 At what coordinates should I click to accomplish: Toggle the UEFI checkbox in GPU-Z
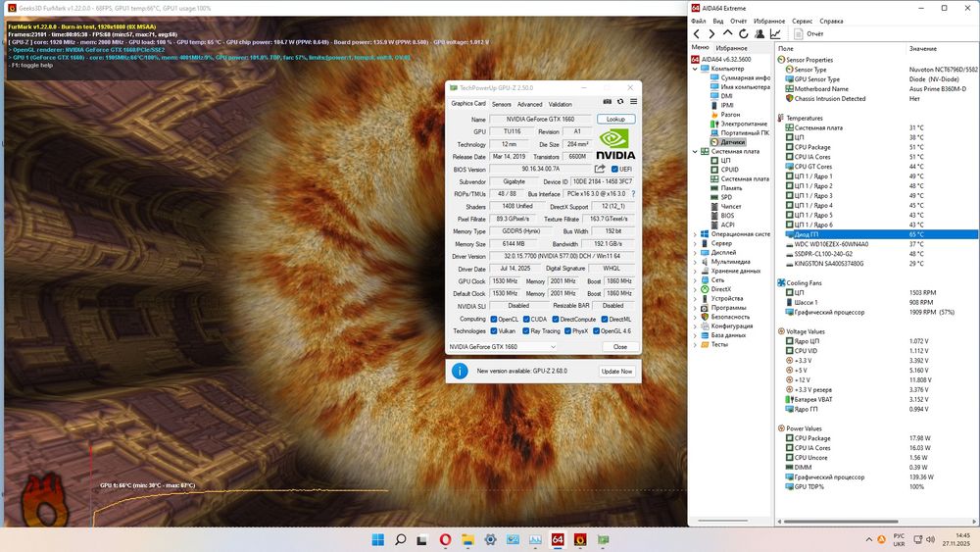pyautogui.click(x=614, y=170)
